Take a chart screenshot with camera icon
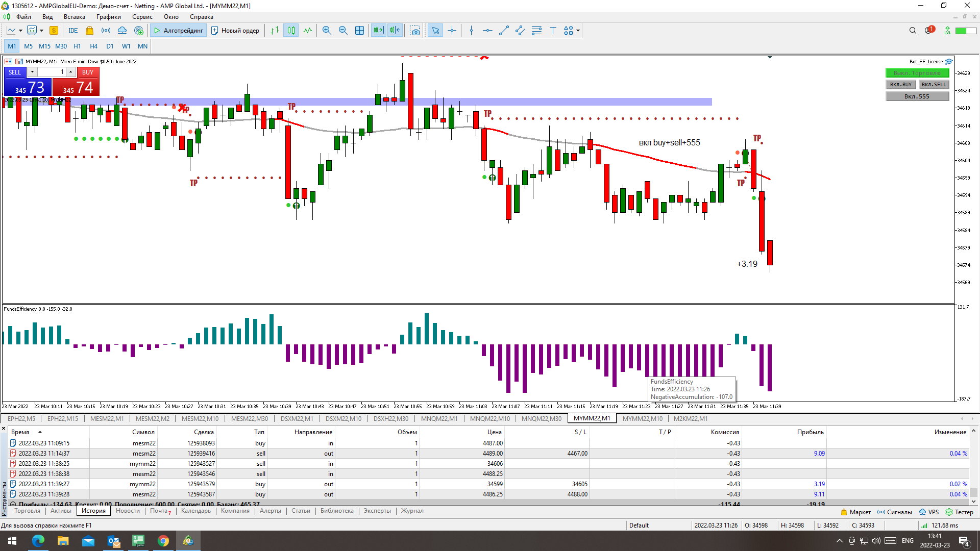 point(415,31)
